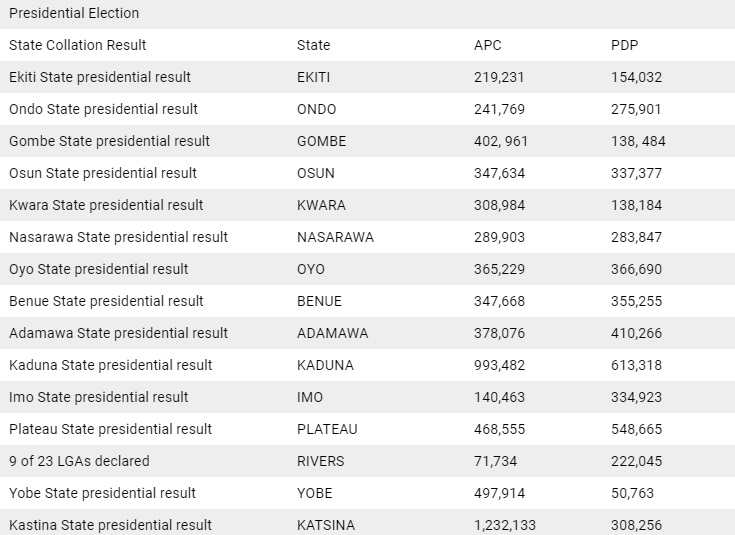
Task: Select Katsina APC value 1,232,133
Action: (505, 525)
